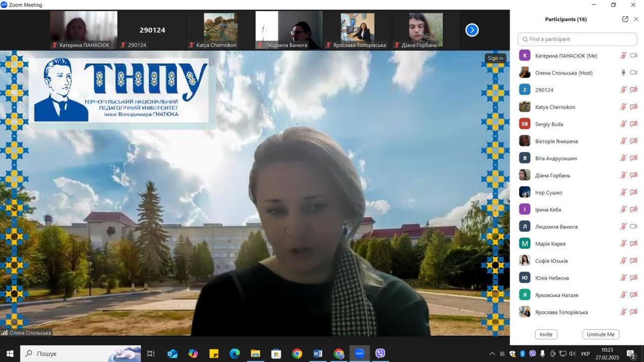644x362 pixels.
Task: Open Zoom from the Windows taskbar
Action: click(x=359, y=353)
